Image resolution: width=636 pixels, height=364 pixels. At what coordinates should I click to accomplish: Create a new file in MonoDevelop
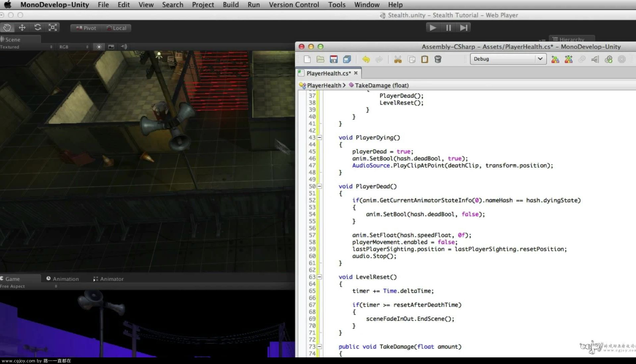[x=307, y=59]
